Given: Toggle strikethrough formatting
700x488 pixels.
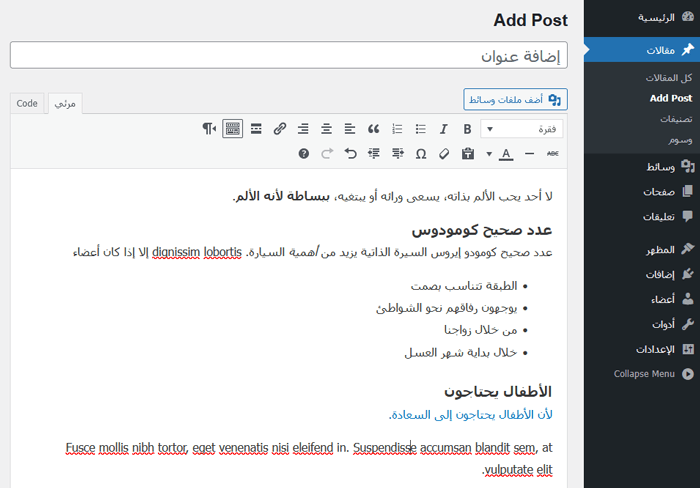Looking at the screenshot, I should [x=552, y=154].
